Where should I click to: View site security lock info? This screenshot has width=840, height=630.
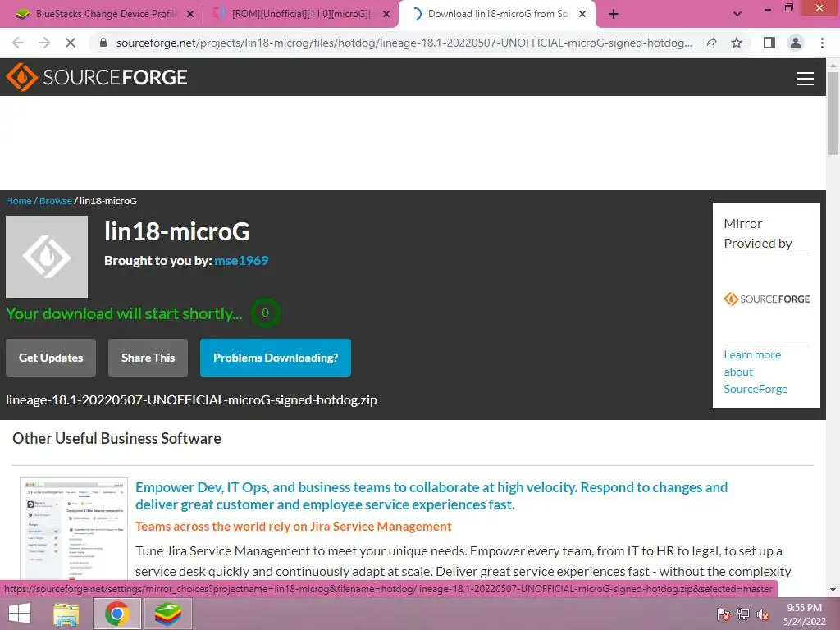[x=103, y=43]
